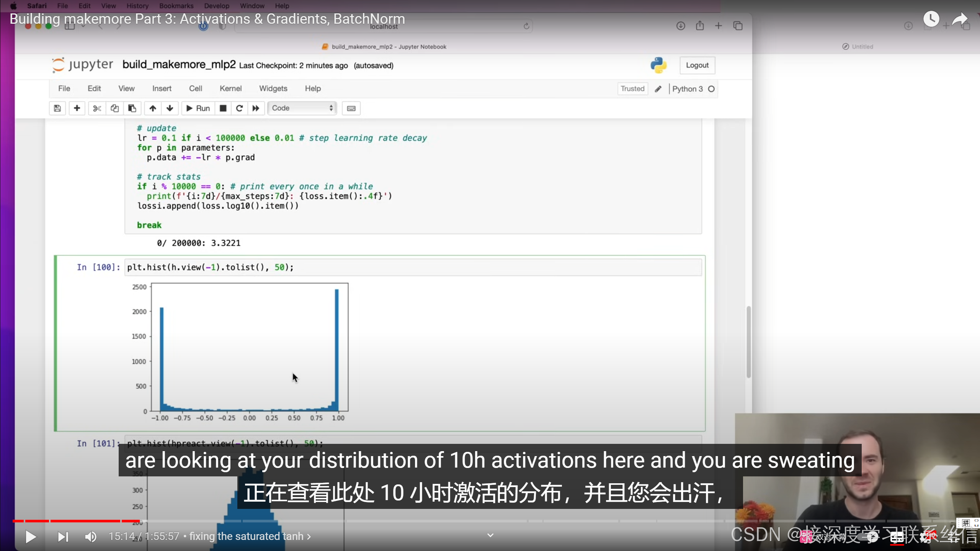
Task: Paste cells below with the toolbar icon
Action: click(132, 108)
